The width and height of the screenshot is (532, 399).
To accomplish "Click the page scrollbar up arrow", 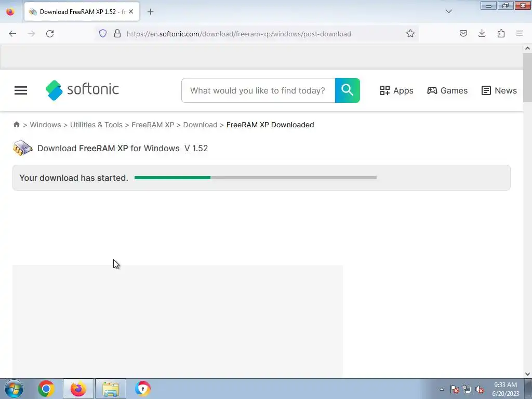I will pyautogui.click(x=527, y=48).
